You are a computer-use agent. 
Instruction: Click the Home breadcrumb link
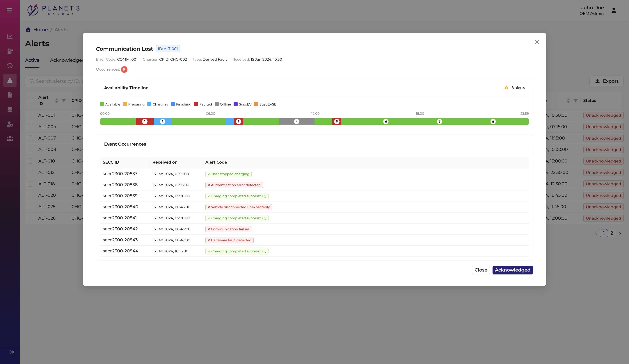click(x=40, y=30)
